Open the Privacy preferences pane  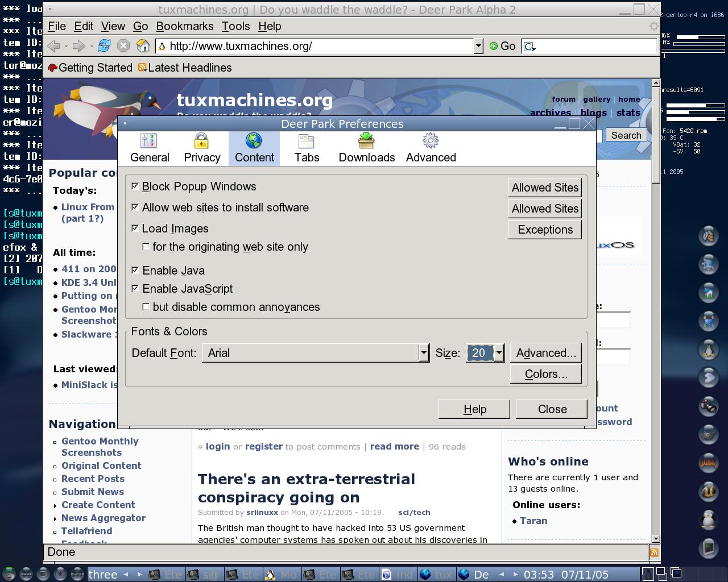pos(202,148)
